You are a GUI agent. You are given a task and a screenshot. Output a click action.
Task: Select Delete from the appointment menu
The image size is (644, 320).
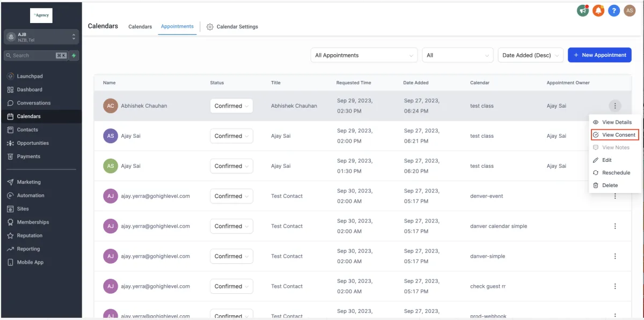tap(610, 185)
